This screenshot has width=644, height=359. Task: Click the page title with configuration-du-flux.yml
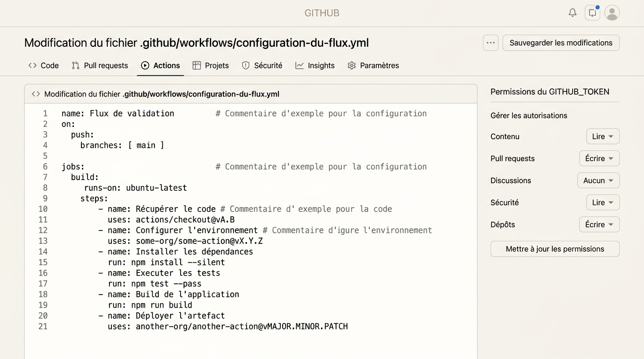[197, 43]
